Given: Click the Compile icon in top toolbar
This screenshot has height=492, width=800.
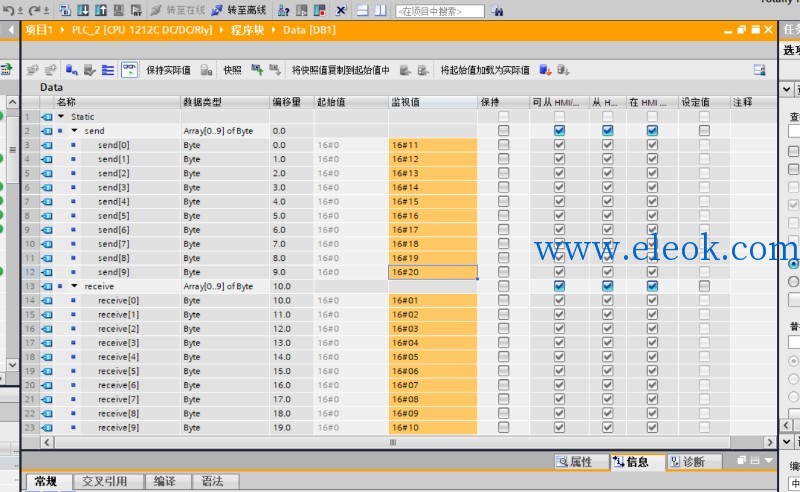Looking at the screenshot, I should coord(65,10).
